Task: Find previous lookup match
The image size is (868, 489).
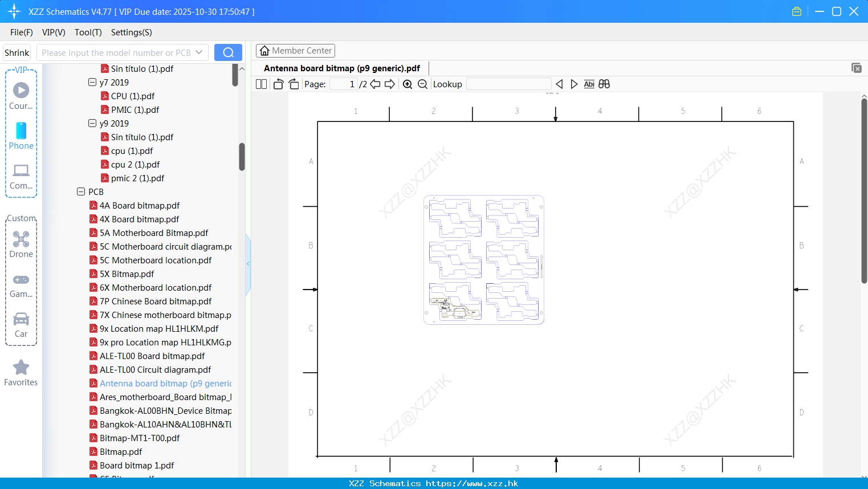Action: (x=559, y=84)
